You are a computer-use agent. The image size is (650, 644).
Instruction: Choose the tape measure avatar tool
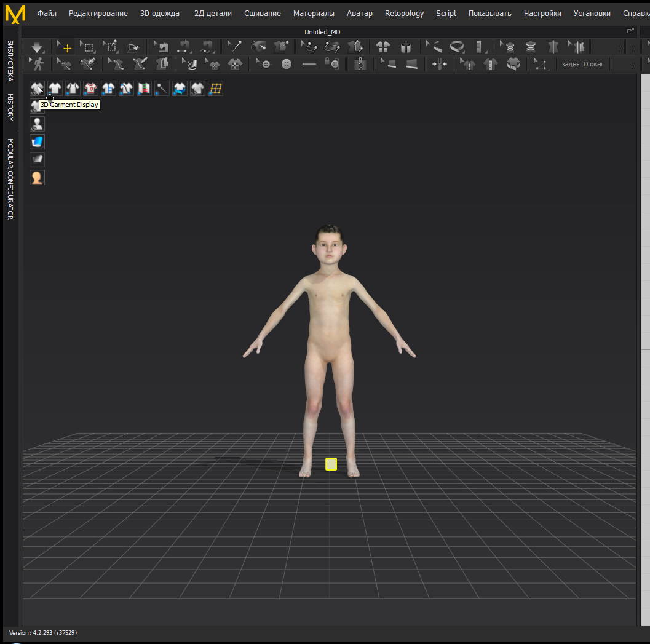434,47
